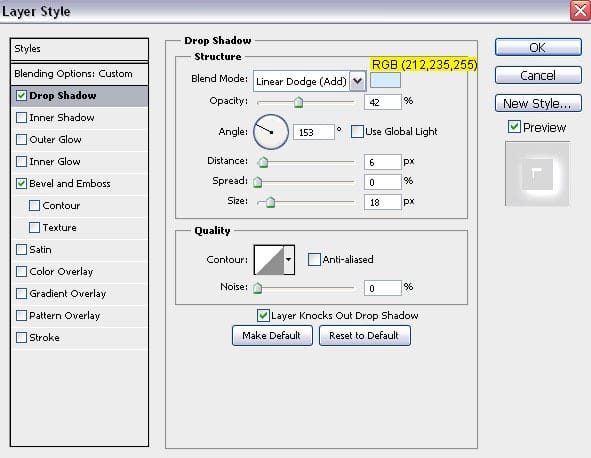Viewport: 591px width, 458px height.
Task: Click the Size value field
Action: pyautogui.click(x=383, y=202)
